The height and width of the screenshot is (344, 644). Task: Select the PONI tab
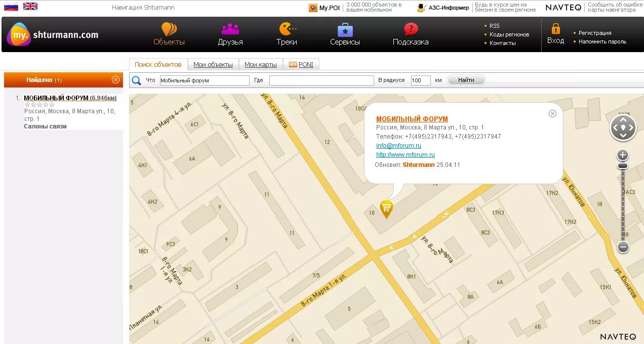click(301, 65)
